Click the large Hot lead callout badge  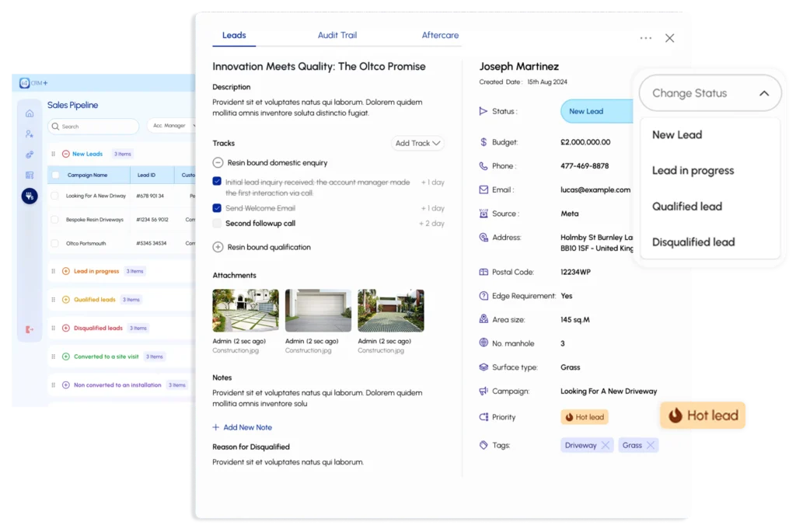pyautogui.click(x=703, y=416)
